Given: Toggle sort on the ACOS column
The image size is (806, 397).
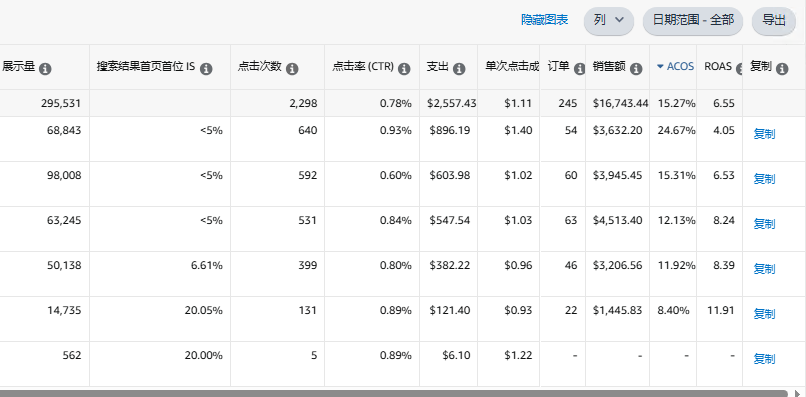Looking at the screenshot, I should [x=675, y=66].
